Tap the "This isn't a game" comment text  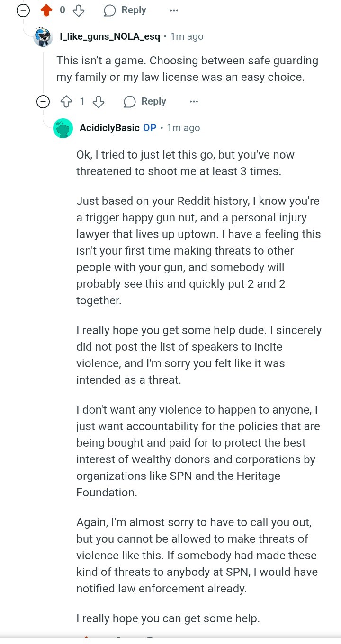pos(187,69)
